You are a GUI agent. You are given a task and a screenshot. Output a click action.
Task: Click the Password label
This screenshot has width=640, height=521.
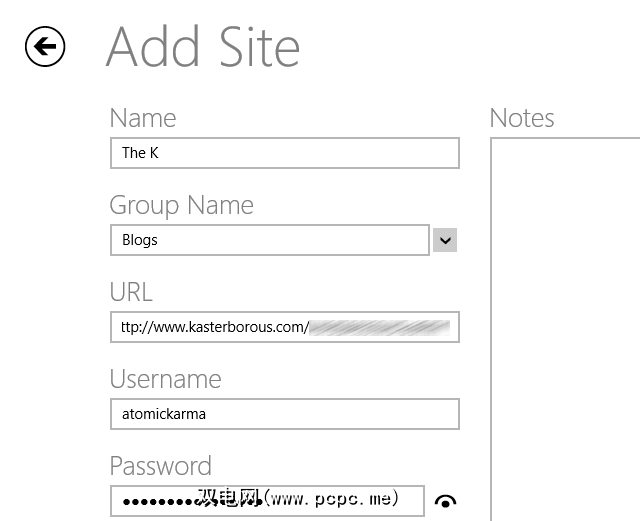[x=160, y=466]
